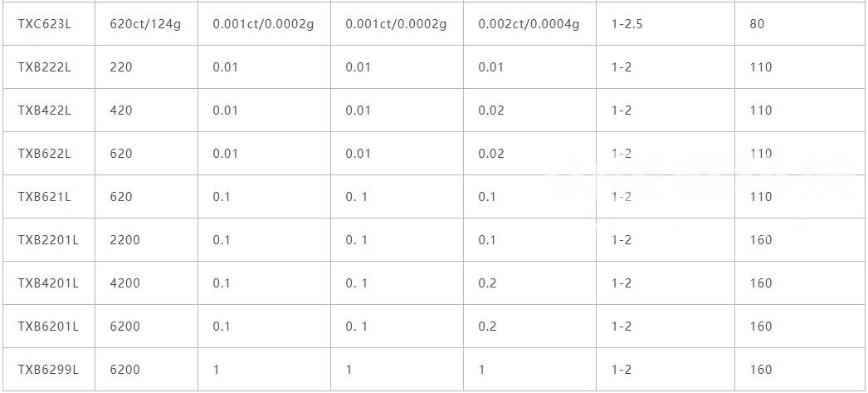Click the 1-2.5 value cell
Viewport: 868px width, 393px height.
(x=627, y=24)
